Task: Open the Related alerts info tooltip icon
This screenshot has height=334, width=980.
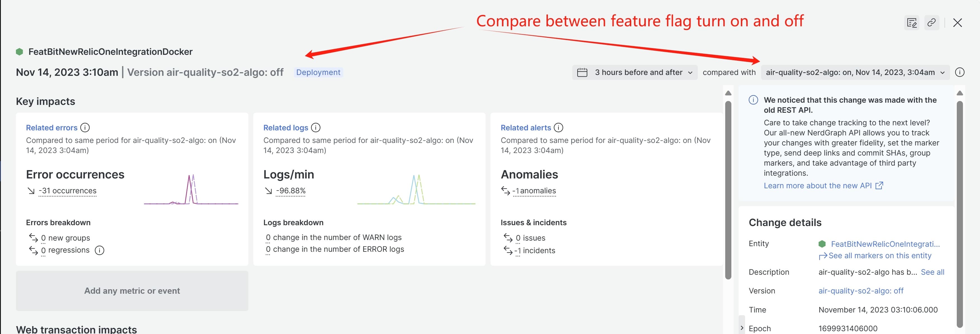Action: coord(558,128)
